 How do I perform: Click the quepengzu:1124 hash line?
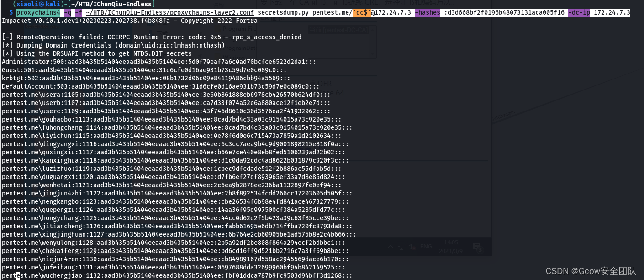174,210
